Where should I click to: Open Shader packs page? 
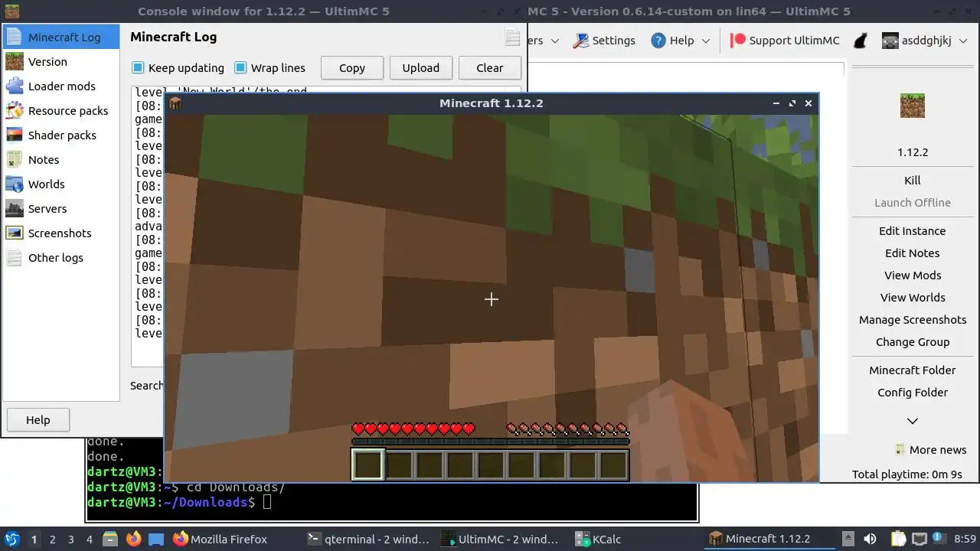tap(62, 135)
